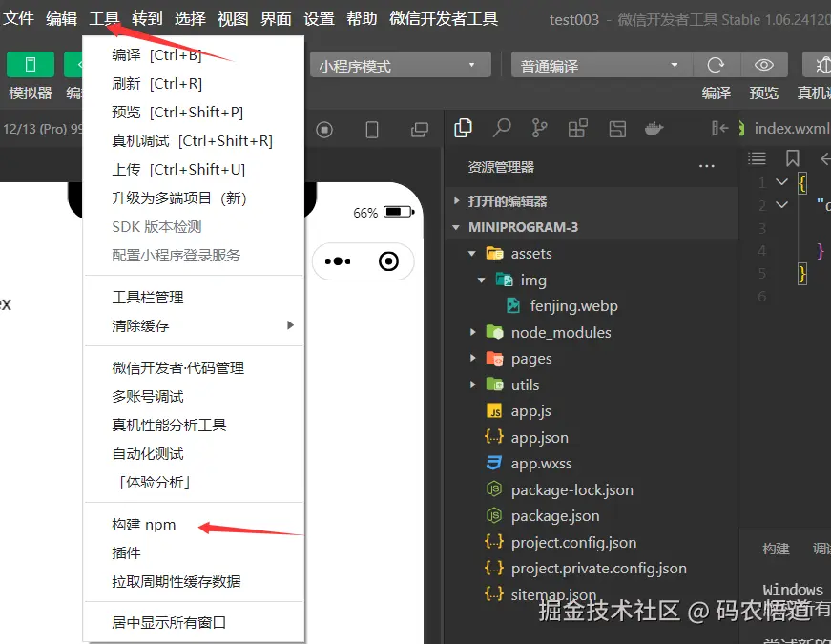Click the simulator record circle icon

324,130
